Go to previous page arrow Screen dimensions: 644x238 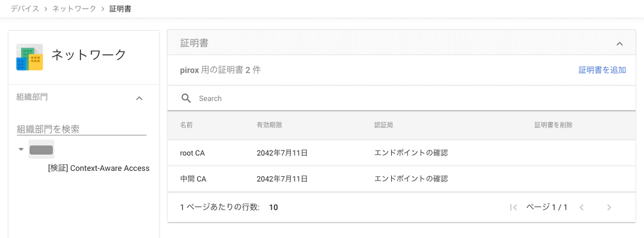click(581, 207)
